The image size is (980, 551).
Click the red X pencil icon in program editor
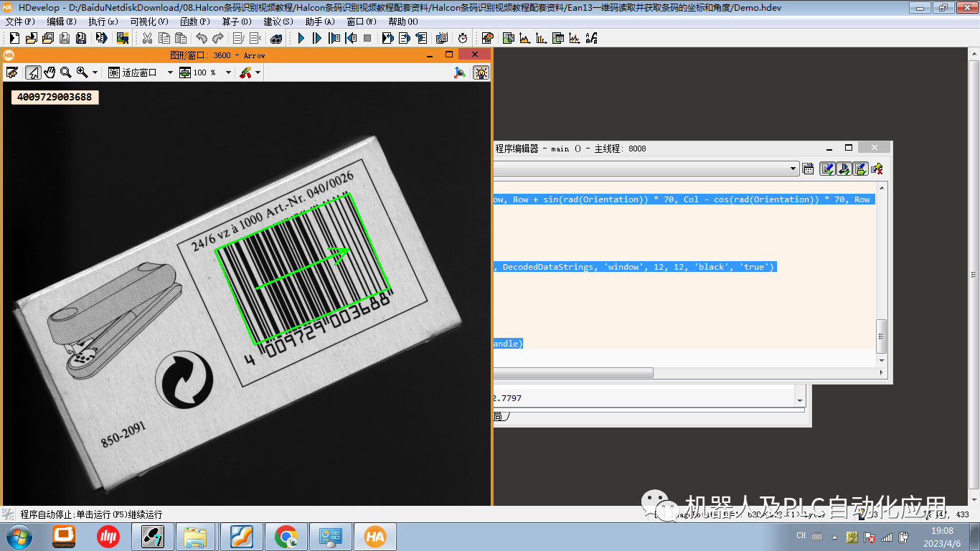[877, 169]
